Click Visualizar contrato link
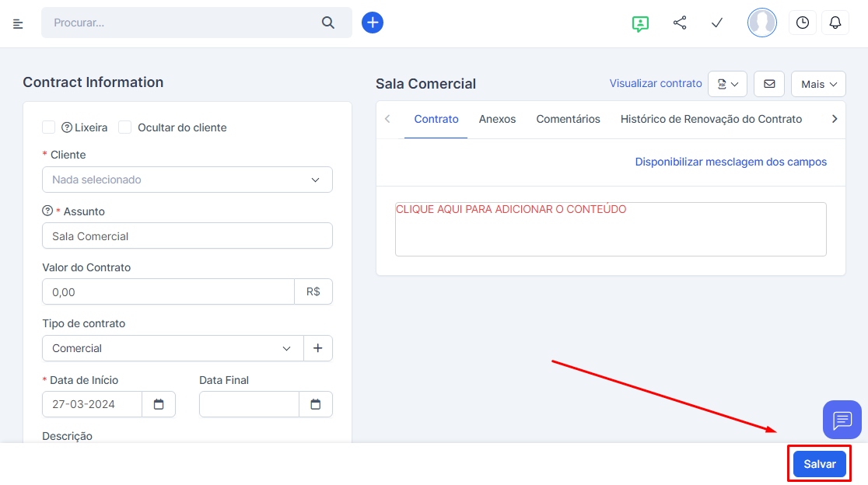This screenshot has width=868, height=485. tap(656, 83)
